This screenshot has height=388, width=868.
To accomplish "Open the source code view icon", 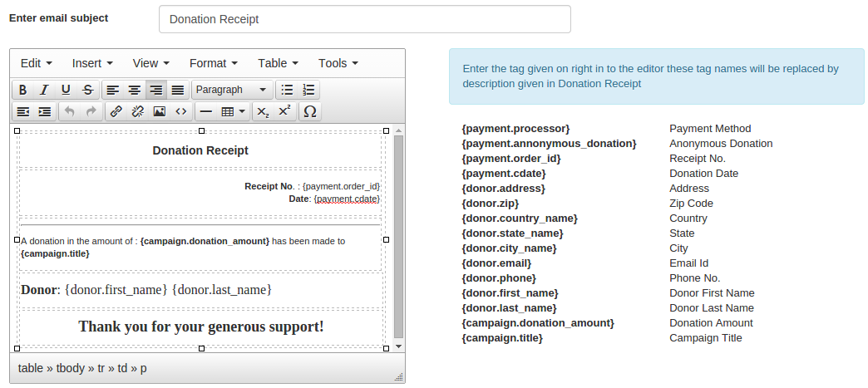I will pos(181,111).
